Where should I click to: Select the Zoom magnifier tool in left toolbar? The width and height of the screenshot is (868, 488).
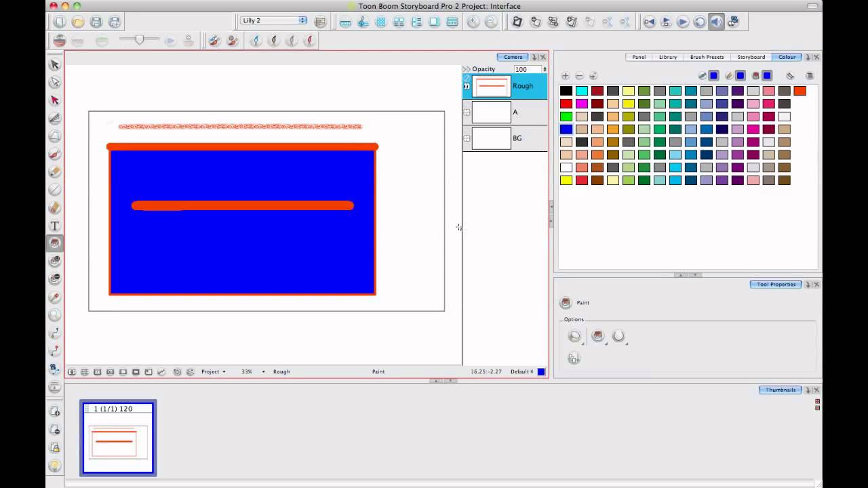(x=55, y=315)
